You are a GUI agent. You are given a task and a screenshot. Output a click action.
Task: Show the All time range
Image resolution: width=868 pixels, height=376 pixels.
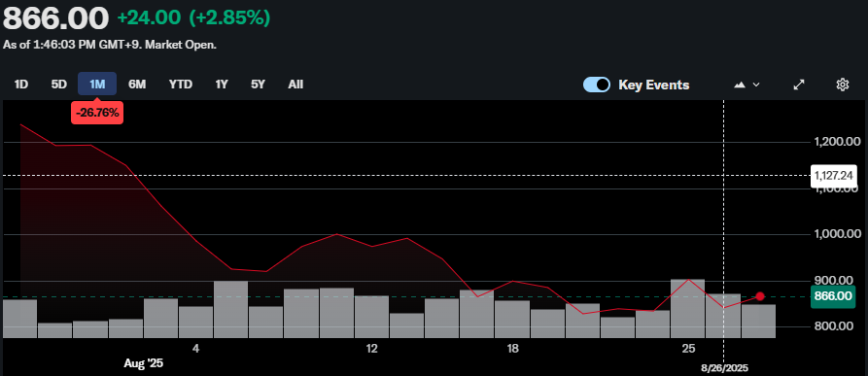pos(295,85)
